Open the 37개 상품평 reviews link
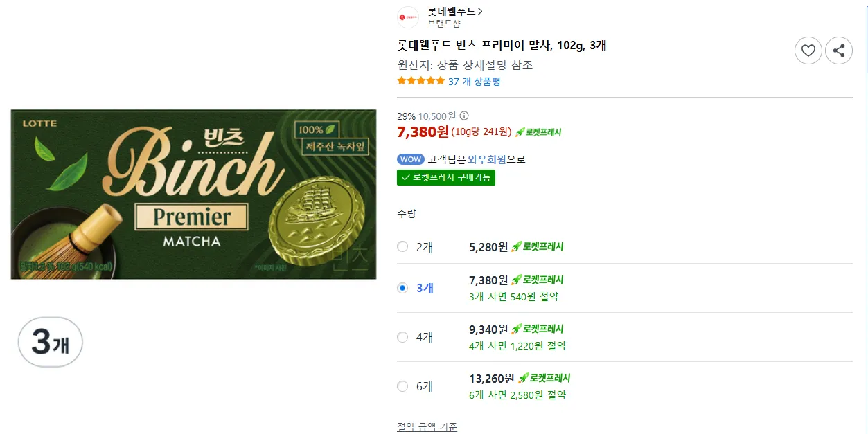This screenshot has height=434, width=868. coord(474,82)
